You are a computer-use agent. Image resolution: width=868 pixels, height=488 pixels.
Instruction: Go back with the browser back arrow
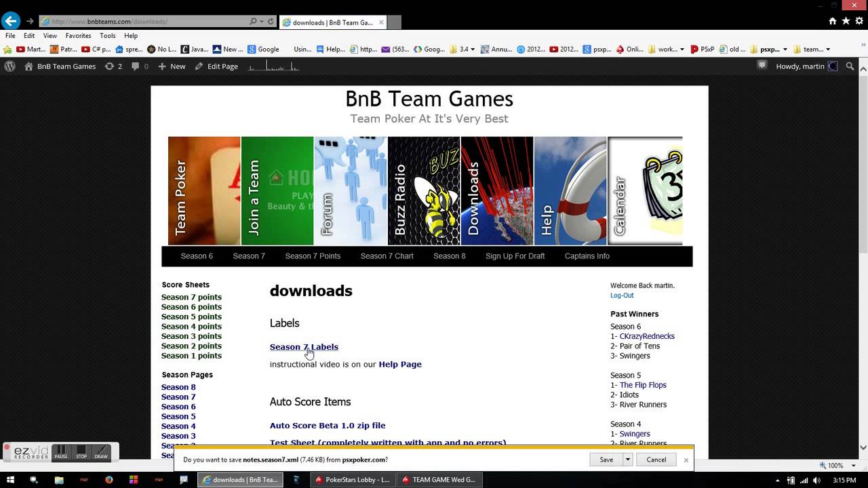[x=11, y=21]
